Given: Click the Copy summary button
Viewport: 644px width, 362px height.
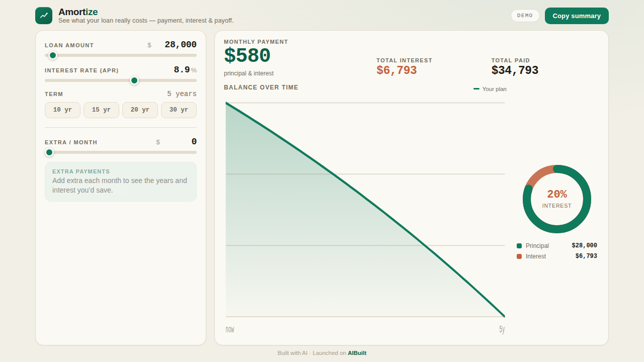Looking at the screenshot, I should tap(577, 16).
